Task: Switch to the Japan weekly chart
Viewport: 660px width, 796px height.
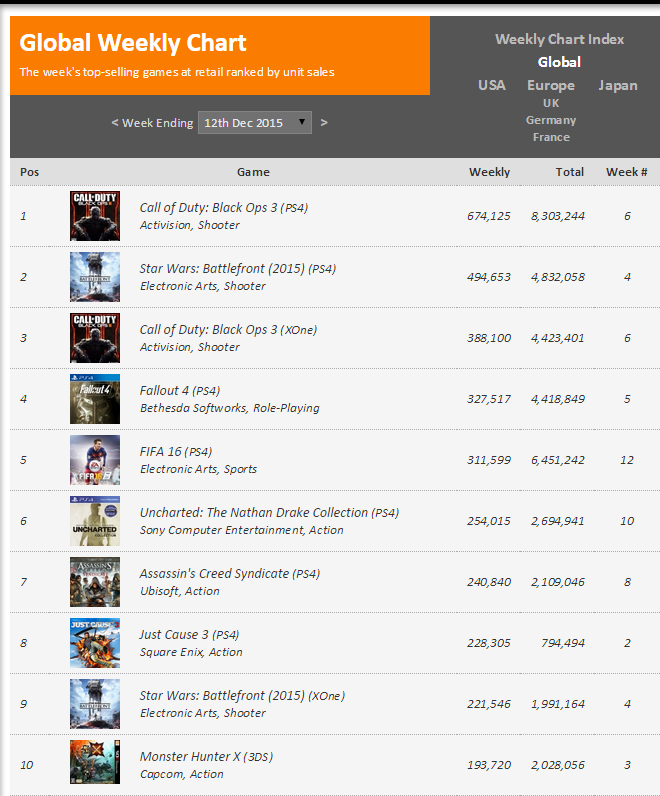Action: click(617, 85)
